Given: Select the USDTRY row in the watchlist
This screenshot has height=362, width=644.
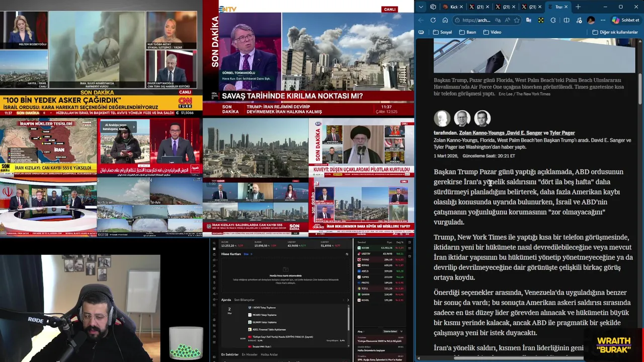Looking at the screenshot, I should pos(380,254).
